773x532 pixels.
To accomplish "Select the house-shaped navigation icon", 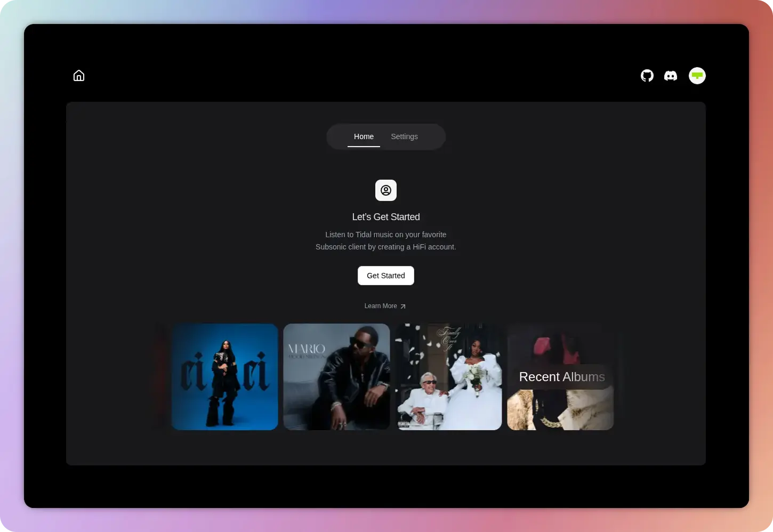I will click(x=79, y=75).
